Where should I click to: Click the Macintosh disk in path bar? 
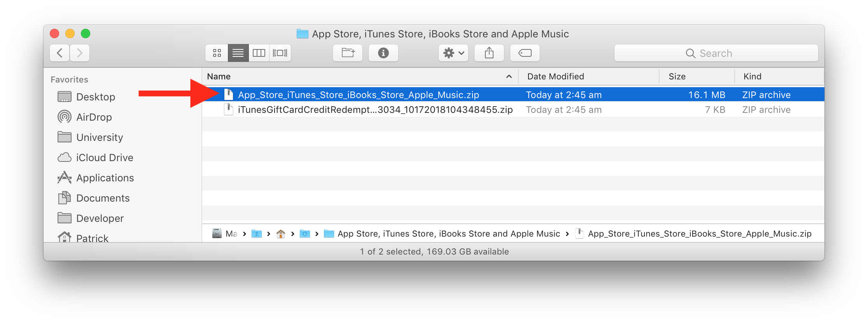pyautogui.click(x=225, y=233)
